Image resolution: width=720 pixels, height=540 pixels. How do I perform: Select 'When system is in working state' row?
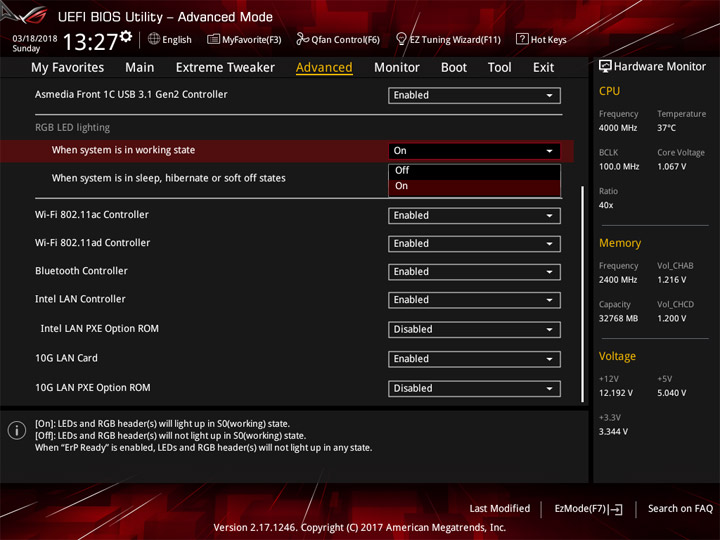287,151
